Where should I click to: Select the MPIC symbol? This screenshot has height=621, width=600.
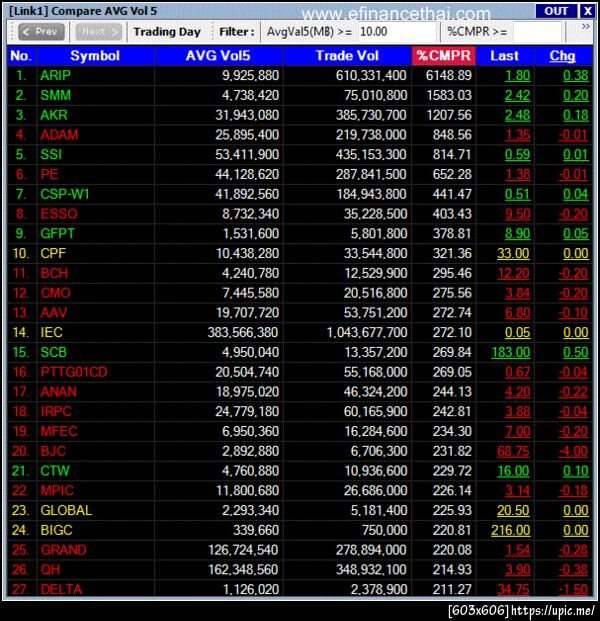57,491
